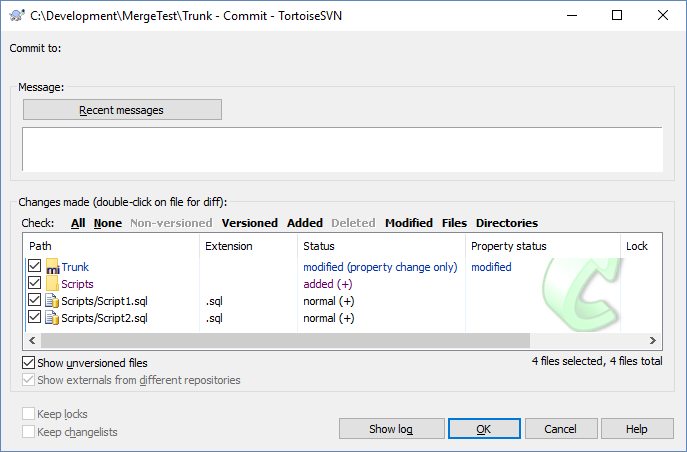This screenshot has width=687, height=452.
Task: Click the Script2.sql file icon
Action: coord(53,318)
